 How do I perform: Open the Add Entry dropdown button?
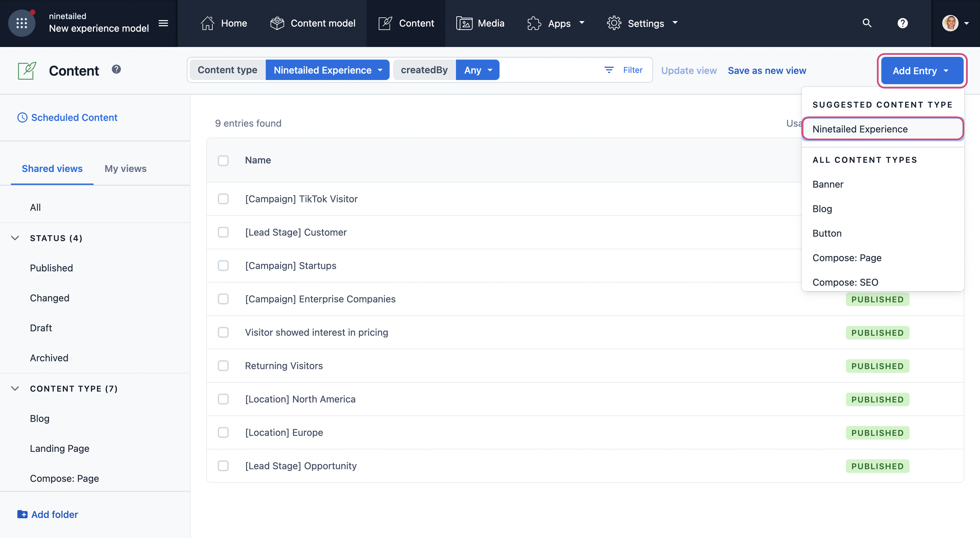[922, 71]
